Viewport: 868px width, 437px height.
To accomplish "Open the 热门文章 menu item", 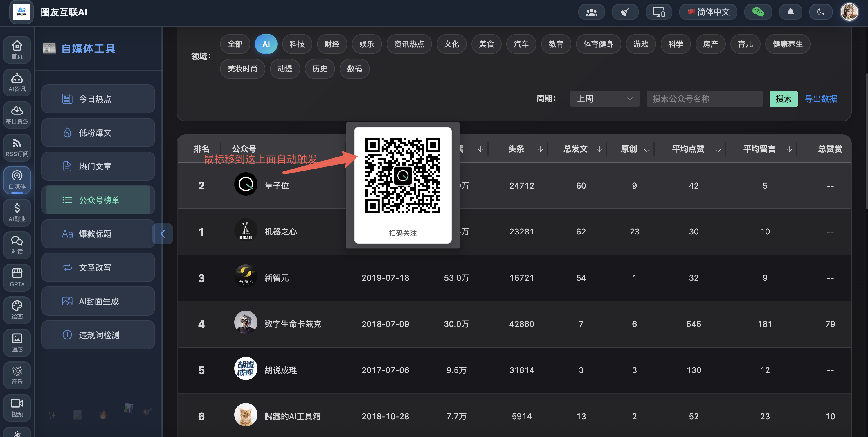I will [x=98, y=166].
